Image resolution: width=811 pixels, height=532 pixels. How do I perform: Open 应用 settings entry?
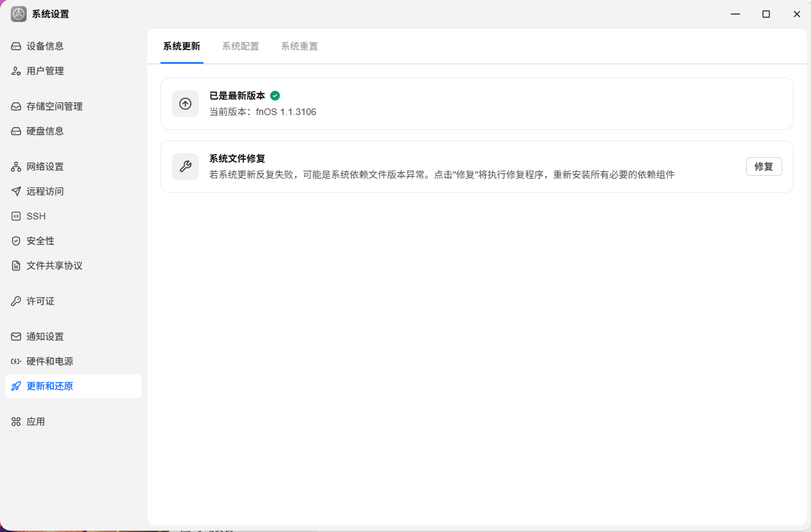74,422
